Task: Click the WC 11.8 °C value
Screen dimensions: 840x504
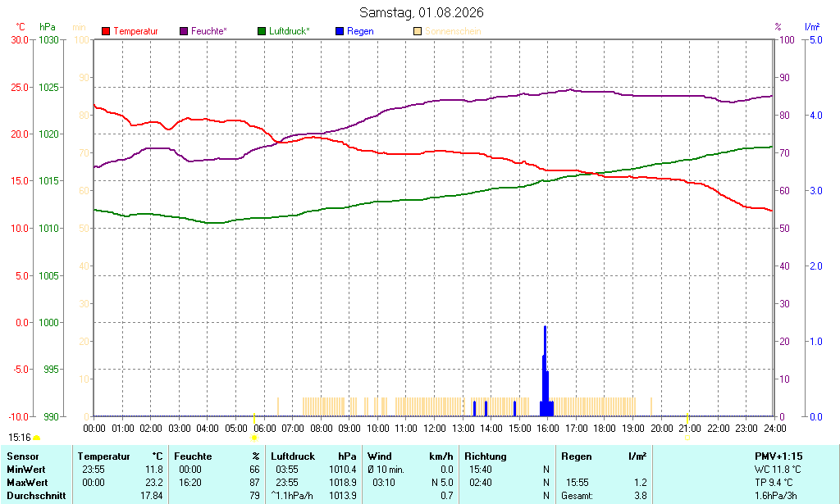Action: [x=778, y=470]
